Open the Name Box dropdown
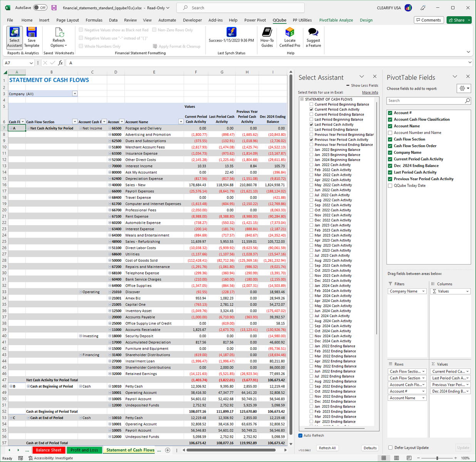Screen dimensions: 476x462 (31, 63)
